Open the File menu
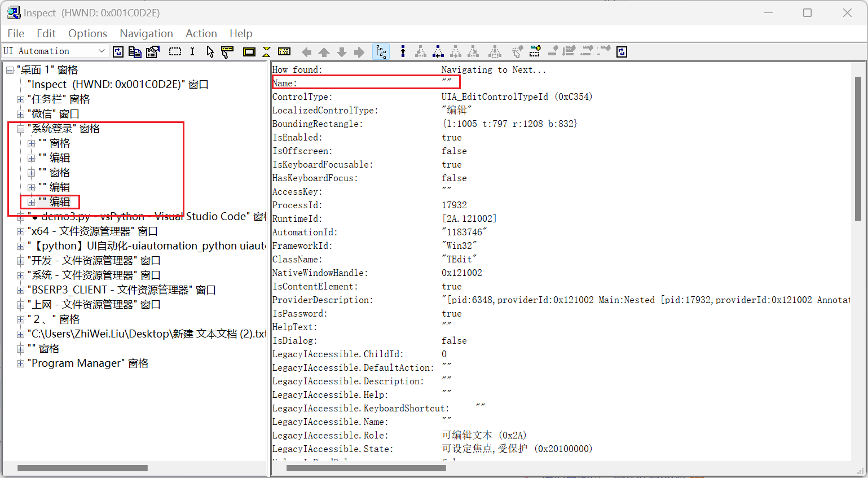868x478 pixels. coord(16,33)
